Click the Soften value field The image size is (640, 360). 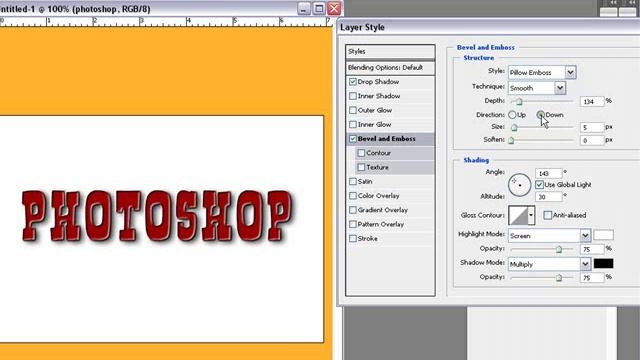pos(592,140)
